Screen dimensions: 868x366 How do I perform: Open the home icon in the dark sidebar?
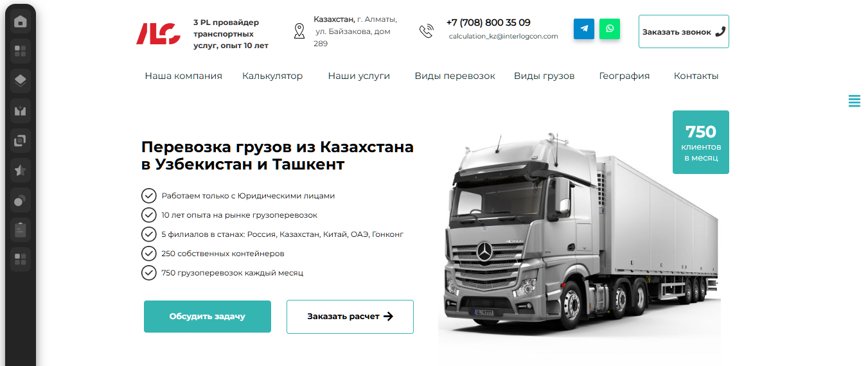coord(21,22)
